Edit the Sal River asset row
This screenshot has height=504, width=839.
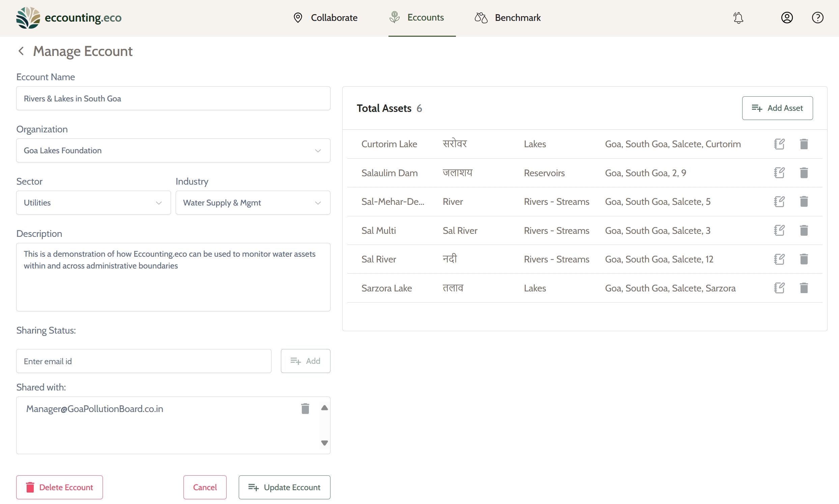(x=779, y=259)
